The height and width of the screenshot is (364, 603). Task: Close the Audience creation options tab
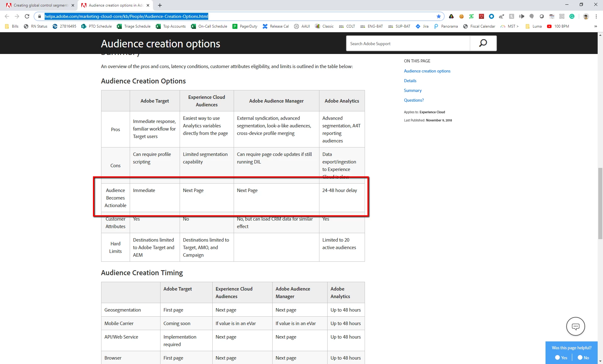coord(148,5)
